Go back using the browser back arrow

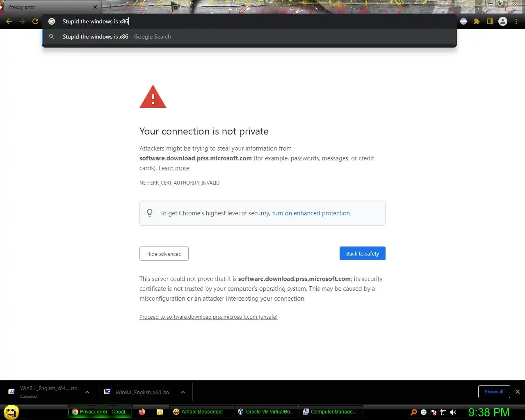9,21
